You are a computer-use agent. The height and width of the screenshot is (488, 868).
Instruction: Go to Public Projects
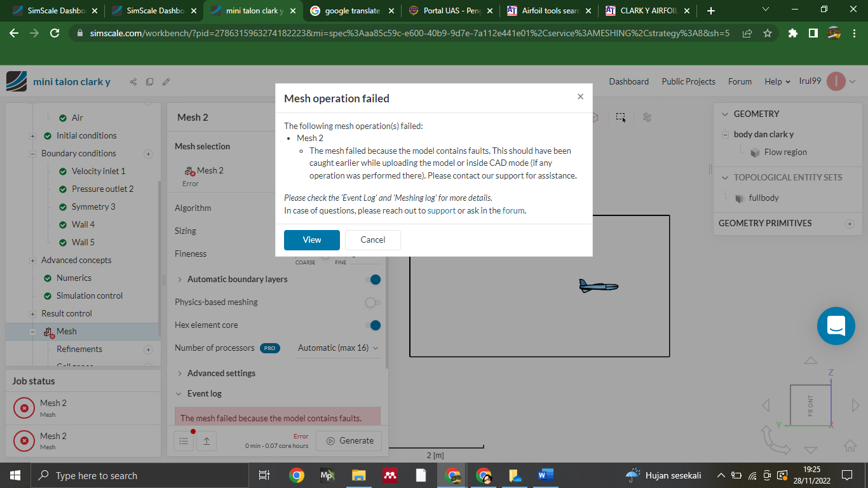coord(688,81)
